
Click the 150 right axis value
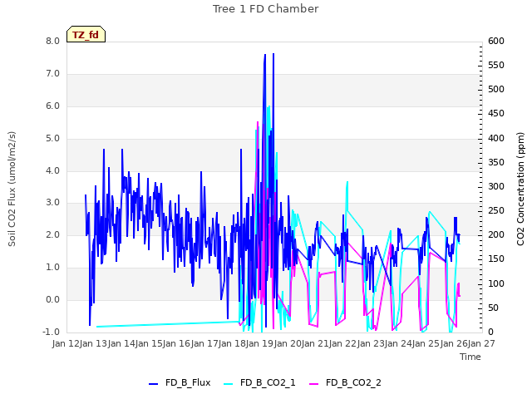pyautogui.click(x=496, y=259)
